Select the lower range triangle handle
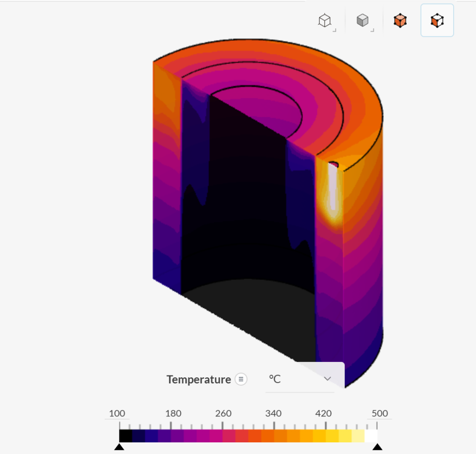Viewport: 476px width, 454px height. coord(119,447)
